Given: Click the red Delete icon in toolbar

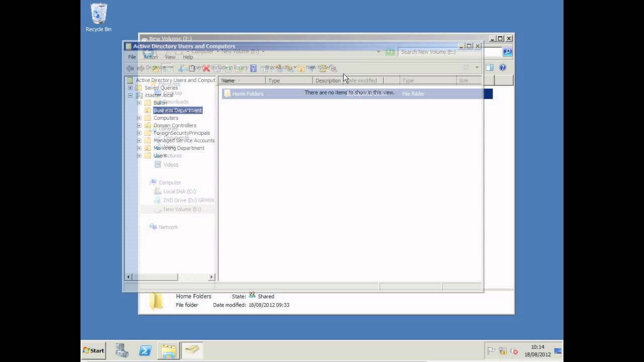Looking at the screenshot, I should point(206,68).
